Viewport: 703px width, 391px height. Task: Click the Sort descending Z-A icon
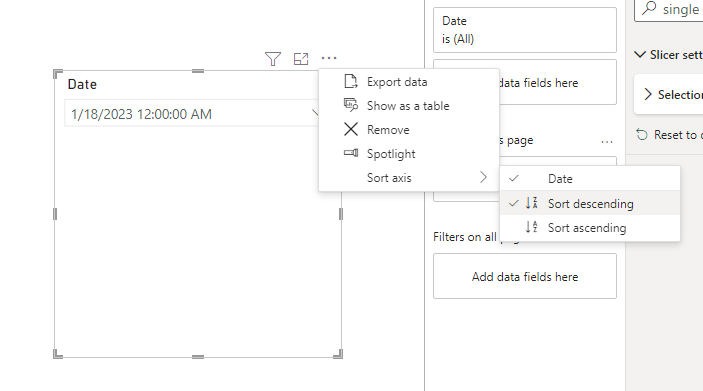click(x=531, y=203)
